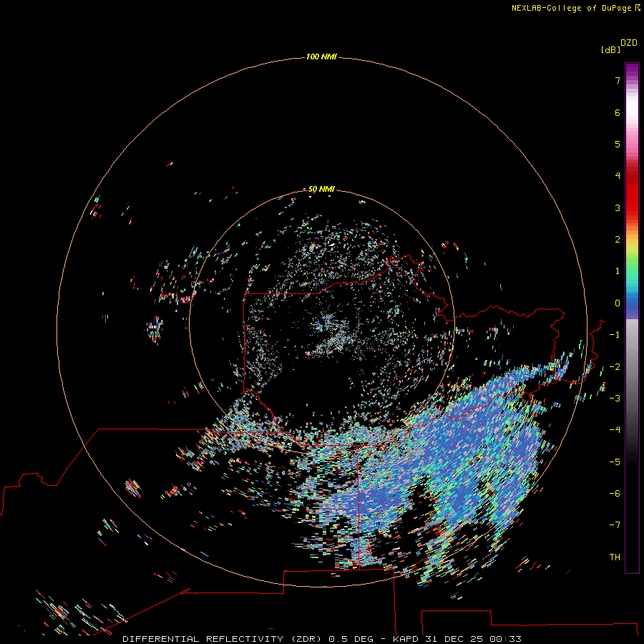644x644 pixels.
Task: Click the Differential Reflectivity product caption
Action: [x=322, y=639]
